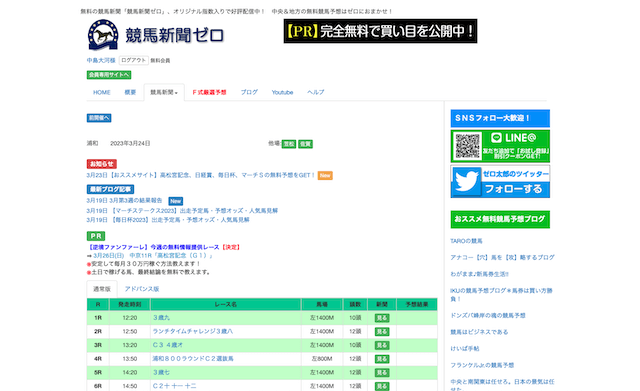Click the 13:50 start time cell
The width and height of the screenshot is (640, 391).
pyautogui.click(x=130, y=359)
